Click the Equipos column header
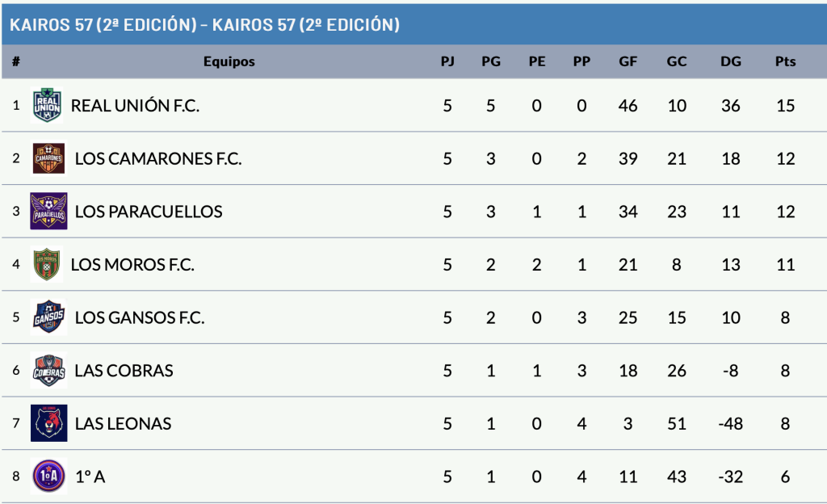Image resolution: width=827 pixels, height=504 pixels. point(229,61)
